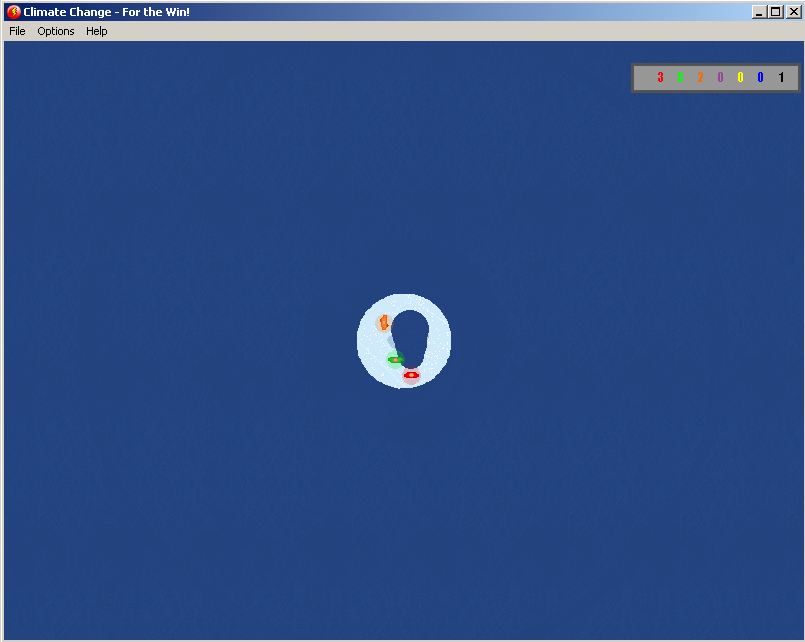Click the yellow score number 0
The image size is (805, 642).
pyautogui.click(x=740, y=77)
